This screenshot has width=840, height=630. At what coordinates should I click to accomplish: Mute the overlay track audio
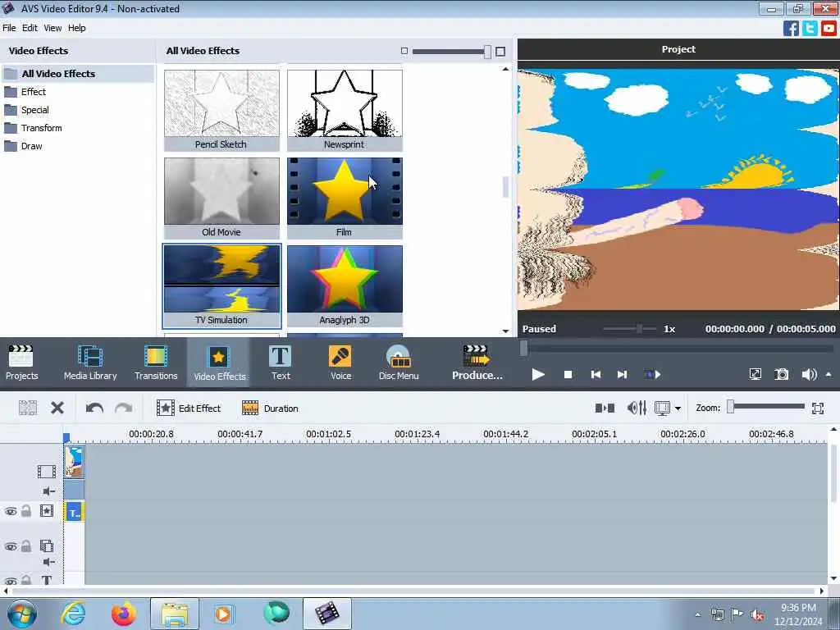click(x=48, y=562)
